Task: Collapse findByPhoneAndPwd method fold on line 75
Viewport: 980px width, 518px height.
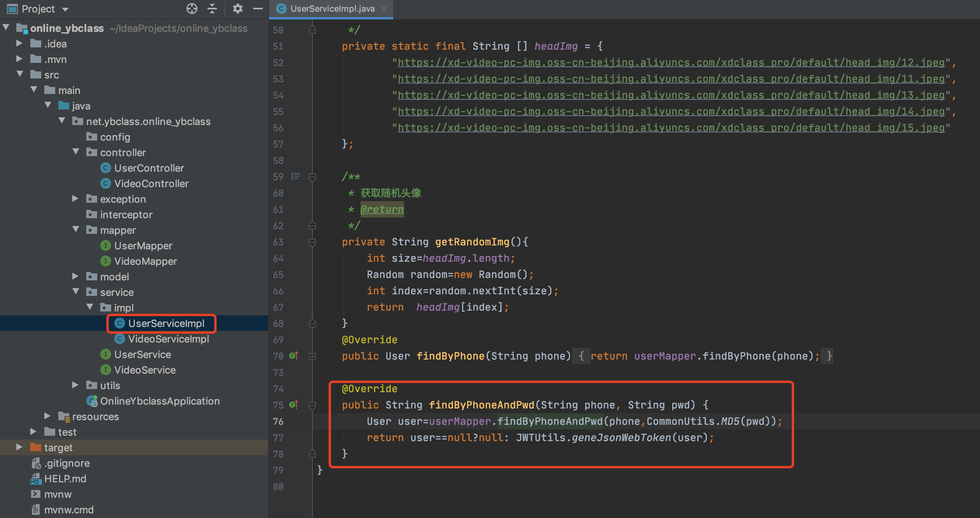Action: 312,405
